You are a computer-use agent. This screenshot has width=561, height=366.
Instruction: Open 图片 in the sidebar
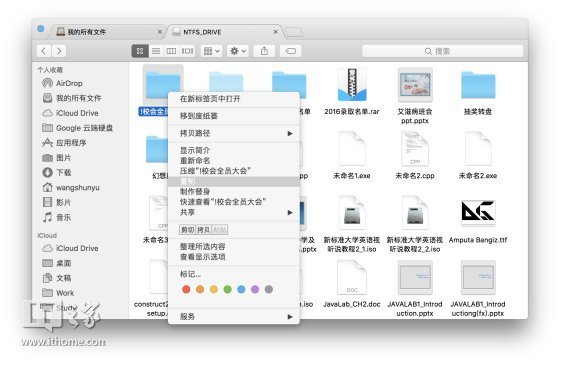(57, 158)
